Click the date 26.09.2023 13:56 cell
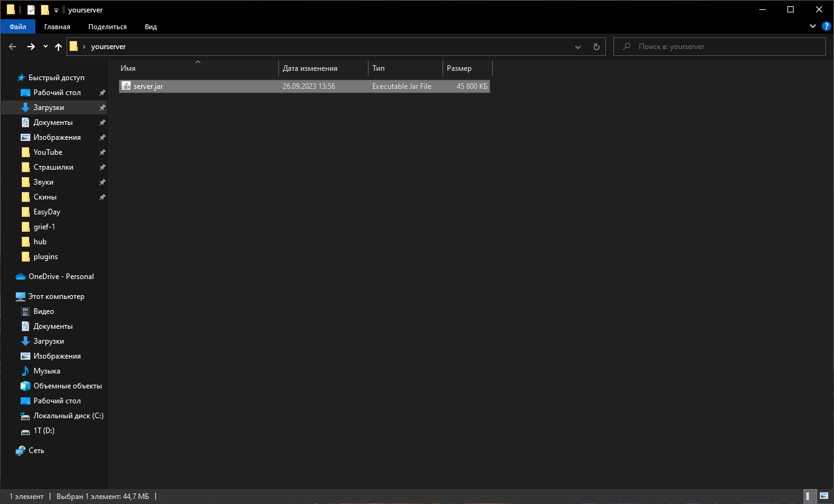The image size is (834, 504). point(309,86)
